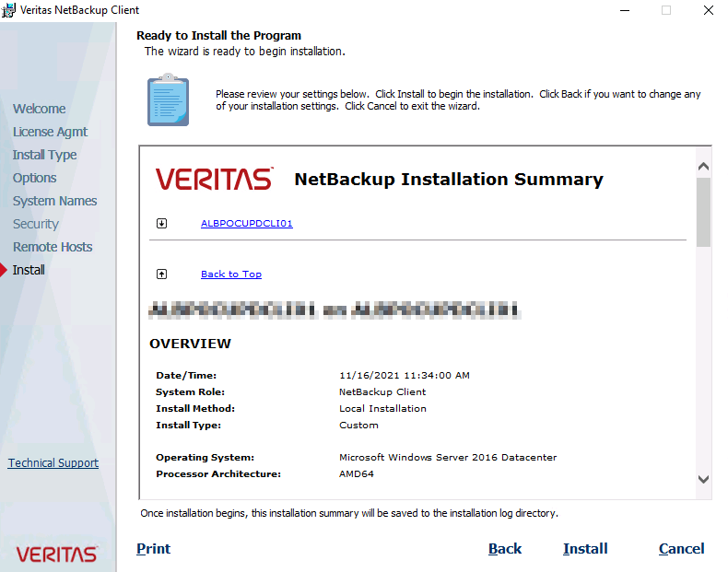Close the NetBackup Client window

pos(707,10)
